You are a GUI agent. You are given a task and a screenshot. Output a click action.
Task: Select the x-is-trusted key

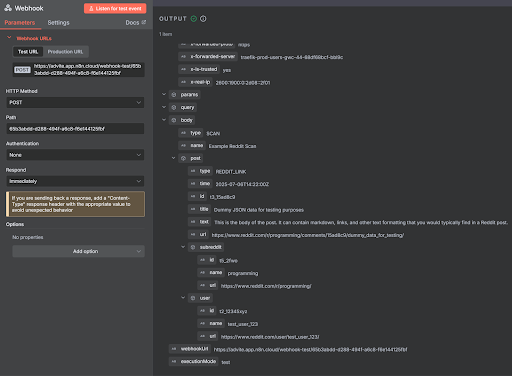[204, 69]
